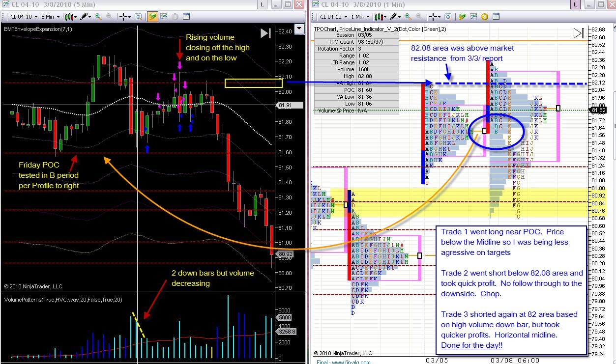The width and height of the screenshot is (616, 364).
Task: Toggle Chart Trader off in 5 Min chart
Action: [152, 17]
